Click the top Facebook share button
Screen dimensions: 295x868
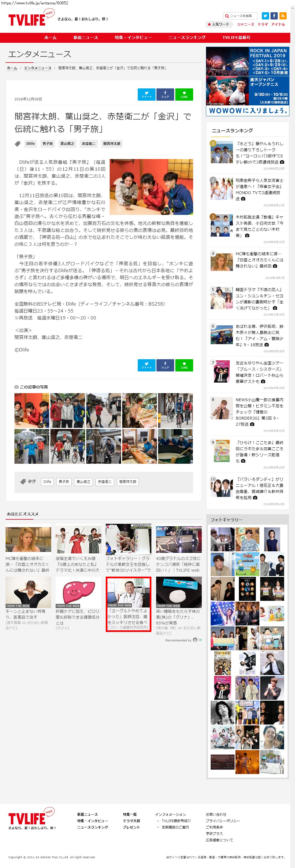165,94
